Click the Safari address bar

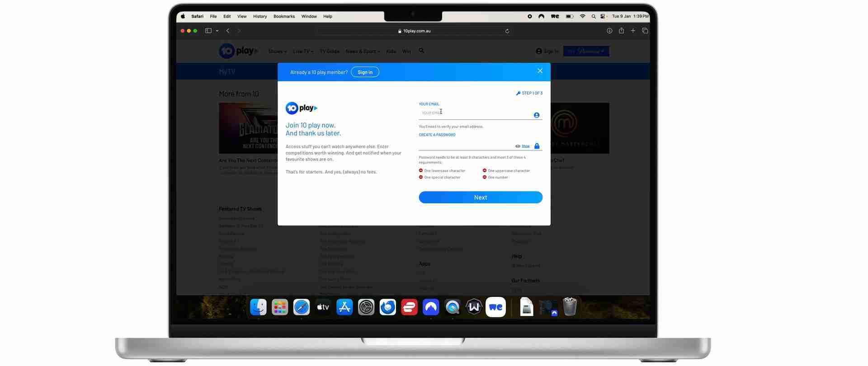click(414, 31)
